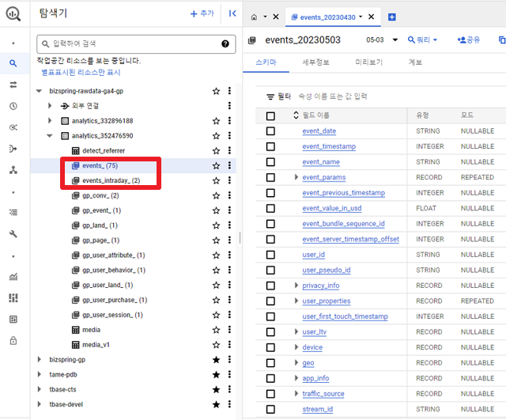Screen dimensions: 506x420
Task: Open events_20230430 tab dropdown arrow
Action: coord(361,17)
